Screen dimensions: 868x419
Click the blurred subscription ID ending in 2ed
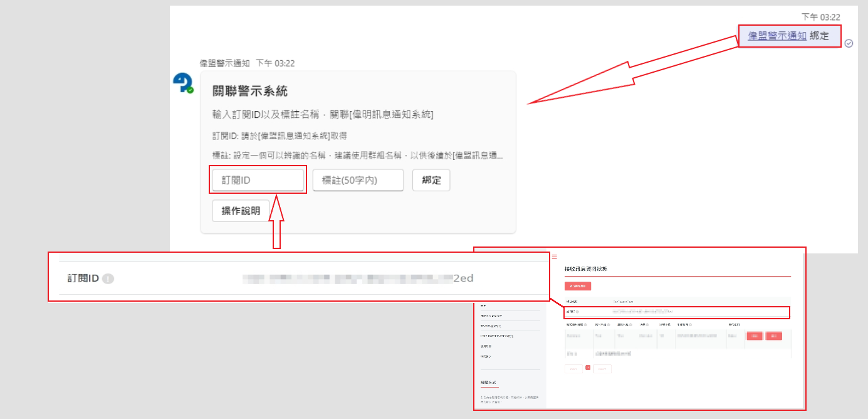pos(357,278)
